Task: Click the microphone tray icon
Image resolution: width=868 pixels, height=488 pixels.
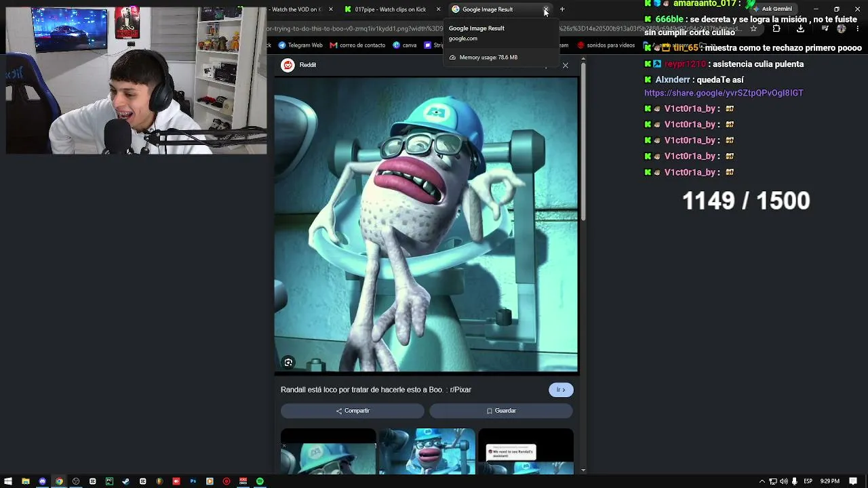Action: pos(794,481)
